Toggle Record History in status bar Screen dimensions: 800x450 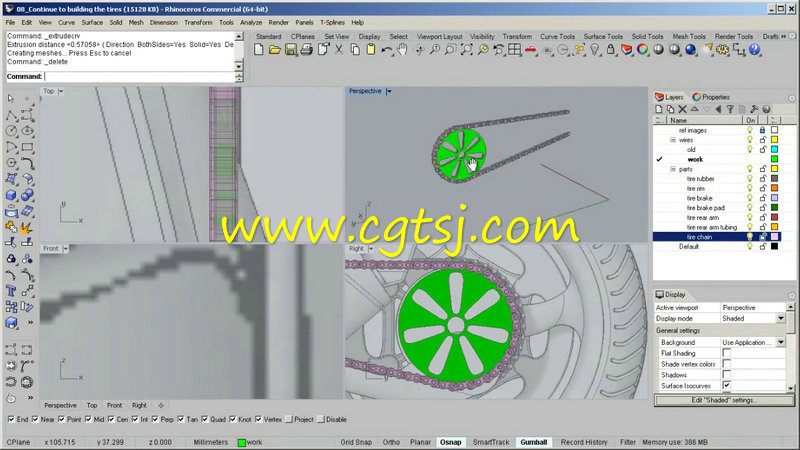point(584,442)
